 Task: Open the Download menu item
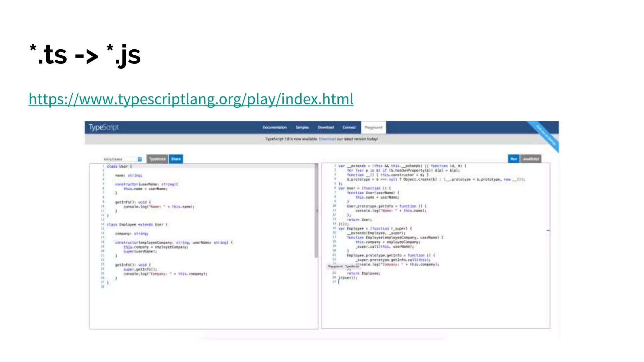[325, 128]
